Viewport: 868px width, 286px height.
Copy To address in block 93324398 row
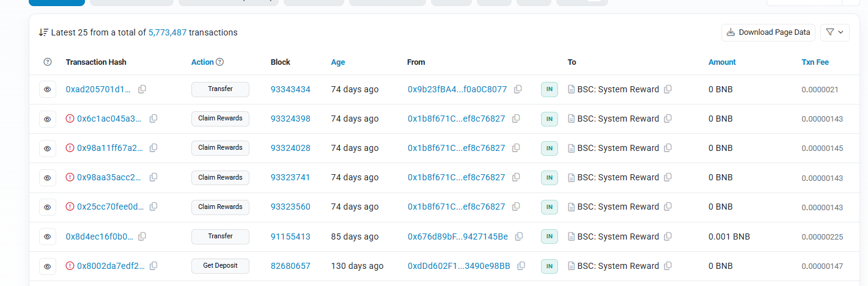pyautogui.click(x=668, y=119)
